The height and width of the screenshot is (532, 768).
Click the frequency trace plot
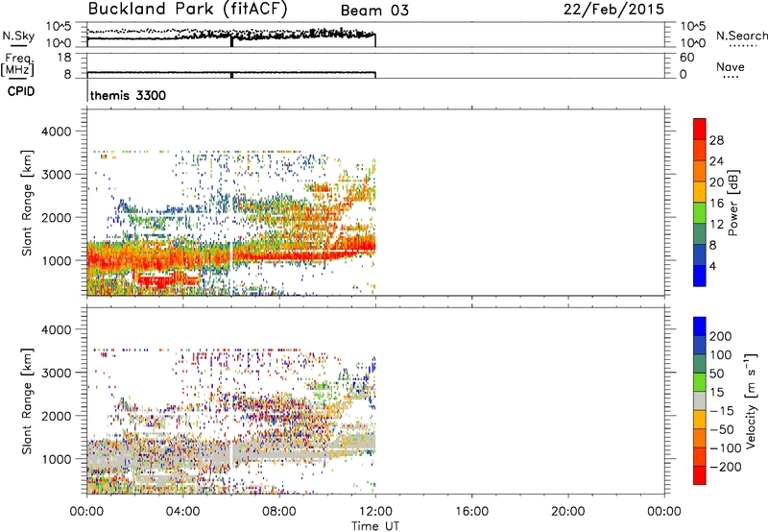pyautogui.click(x=231, y=74)
